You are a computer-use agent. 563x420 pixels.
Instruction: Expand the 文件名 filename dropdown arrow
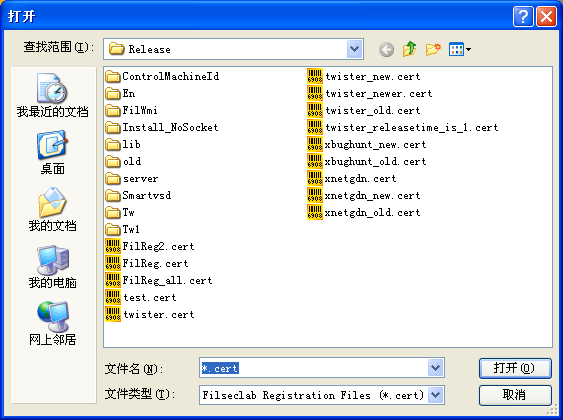tap(435, 368)
